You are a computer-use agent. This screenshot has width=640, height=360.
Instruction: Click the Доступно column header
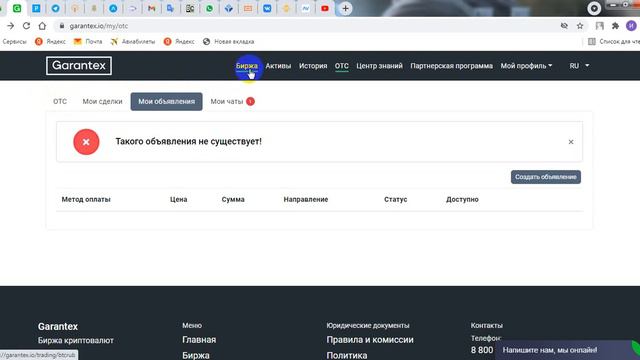pyautogui.click(x=462, y=200)
